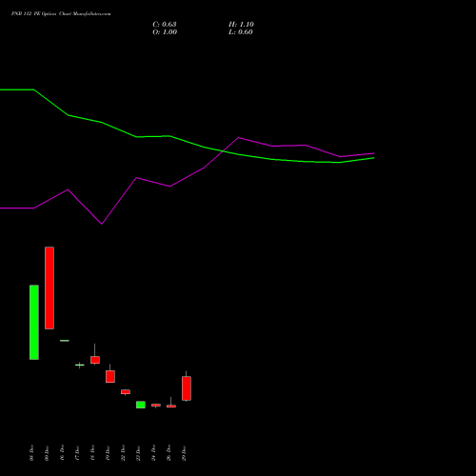Viewport: 476px width, 476px height.
Task: Click the red 29 Dec candlestick
Action: [x=187, y=388]
